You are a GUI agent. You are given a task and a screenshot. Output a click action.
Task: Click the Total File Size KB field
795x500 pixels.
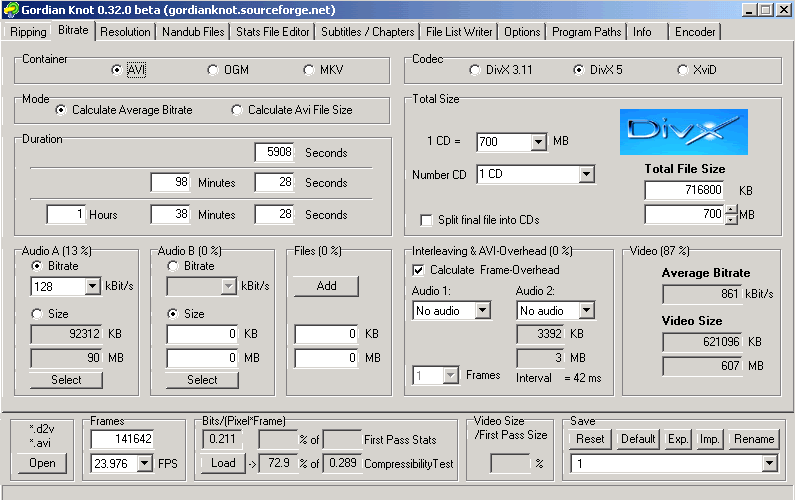click(684, 190)
